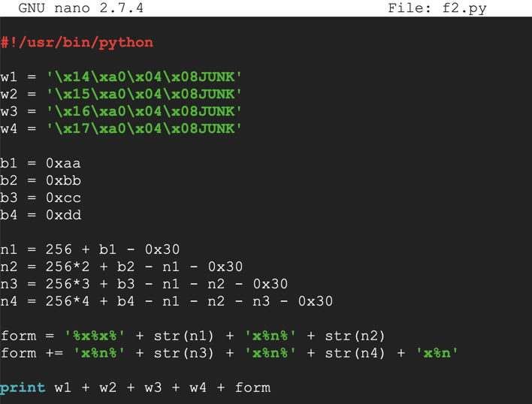
Task: Click the 0xbb value on b2 line
Action: [63, 180]
